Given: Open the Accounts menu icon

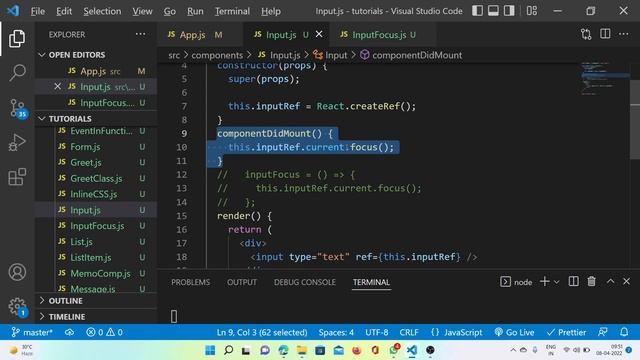Looking at the screenshot, I should [17, 272].
